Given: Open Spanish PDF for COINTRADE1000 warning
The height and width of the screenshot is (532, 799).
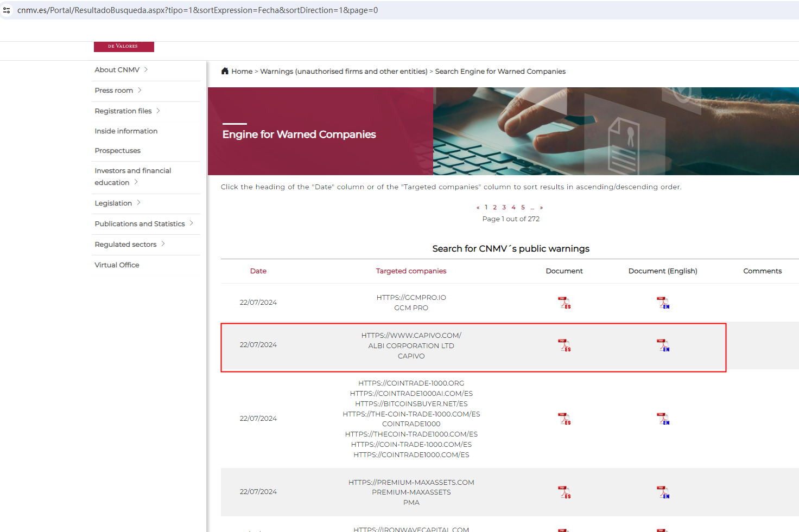Looking at the screenshot, I should 565,419.
